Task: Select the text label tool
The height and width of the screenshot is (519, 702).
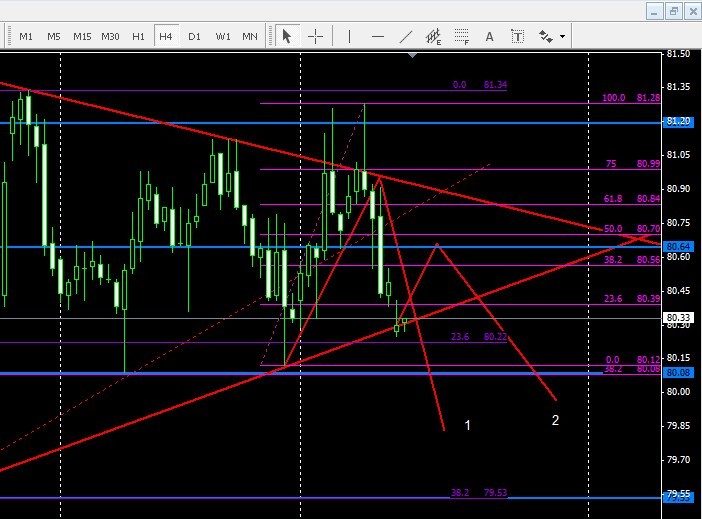Action: (518, 36)
